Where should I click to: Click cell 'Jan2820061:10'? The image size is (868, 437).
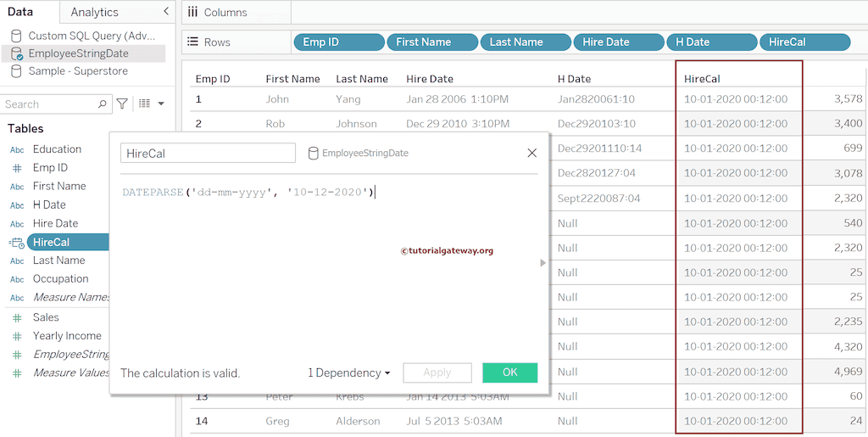pyautogui.click(x=596, y=99)
